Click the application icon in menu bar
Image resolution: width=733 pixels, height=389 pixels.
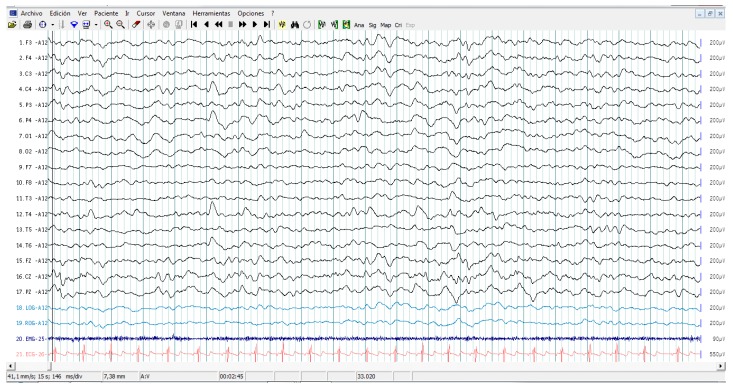[13, 13]
